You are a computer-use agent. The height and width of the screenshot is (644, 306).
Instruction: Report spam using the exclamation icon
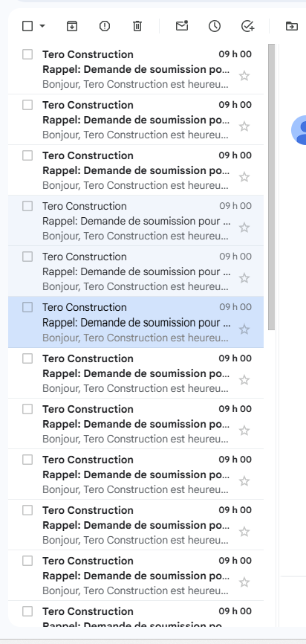pos(105,26)
